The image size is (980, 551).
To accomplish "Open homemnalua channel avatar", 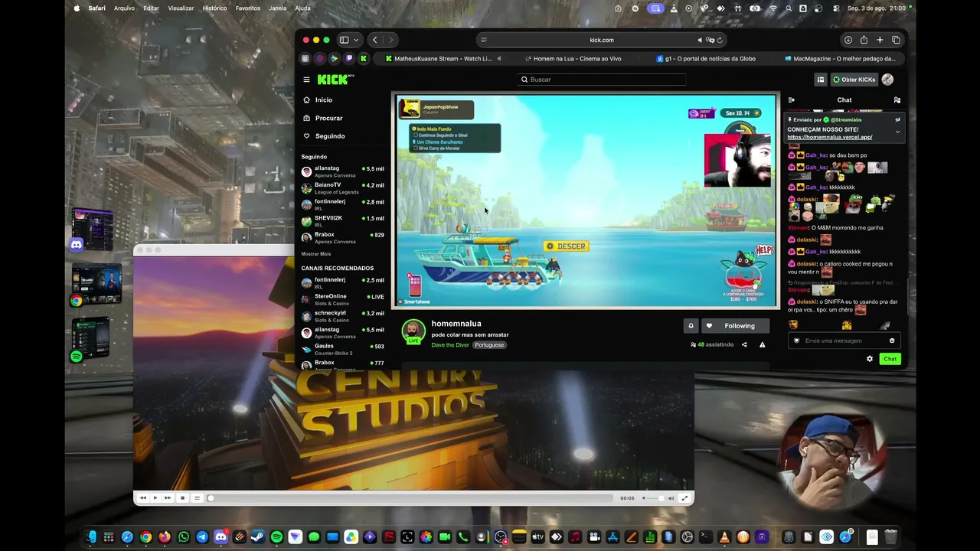I will pos(413,331).
